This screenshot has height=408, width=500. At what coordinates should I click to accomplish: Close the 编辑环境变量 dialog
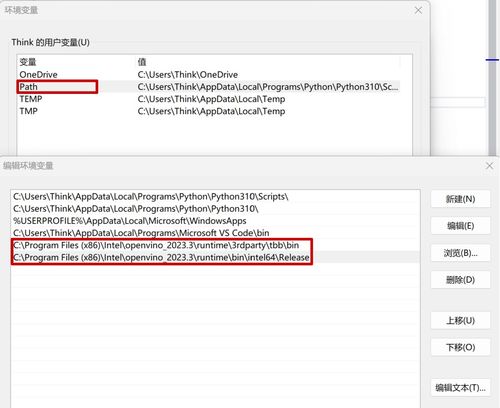click(489, 166)
